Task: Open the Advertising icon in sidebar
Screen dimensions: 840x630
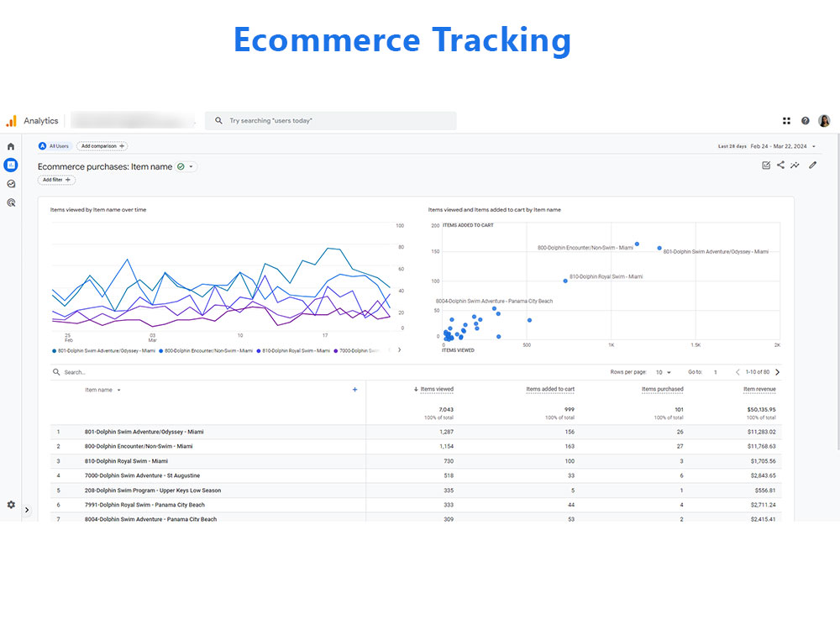Action: (11, 202)
